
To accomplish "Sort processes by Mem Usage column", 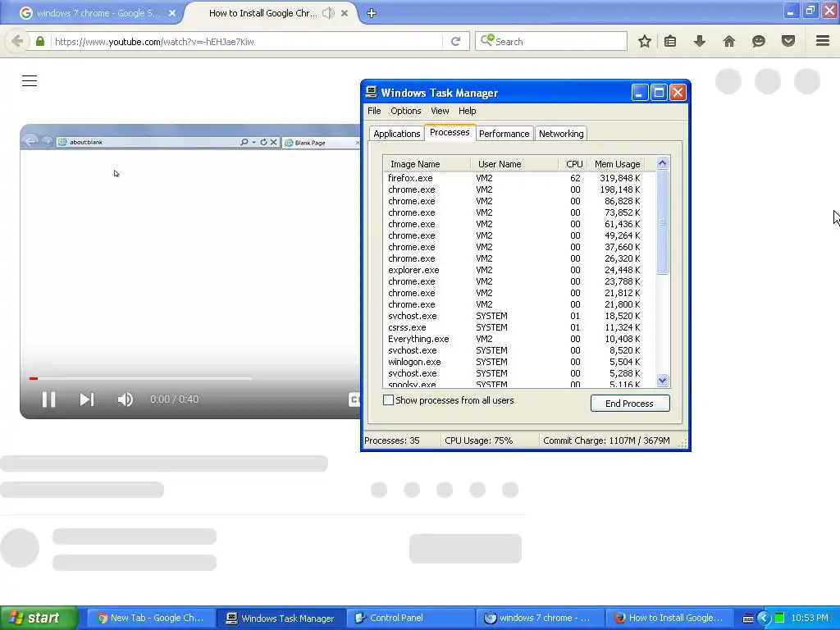I will pyautogui.click(x=617, y=164).
